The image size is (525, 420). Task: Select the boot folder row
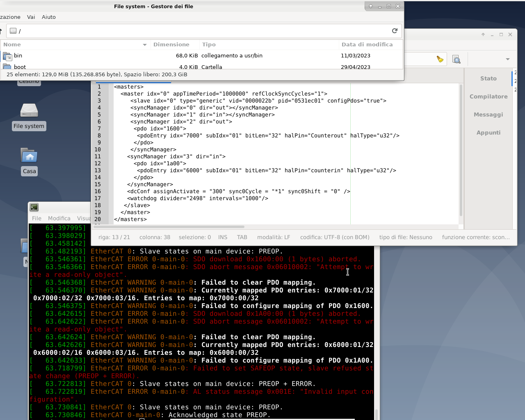pos(201,66)
